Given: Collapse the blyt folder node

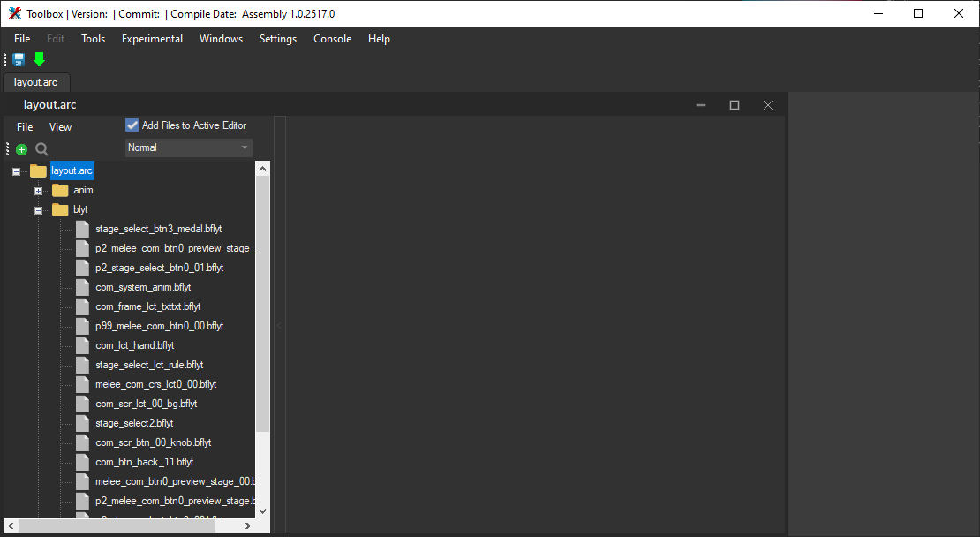Looking at the screenshot, I should pos(38,210).
